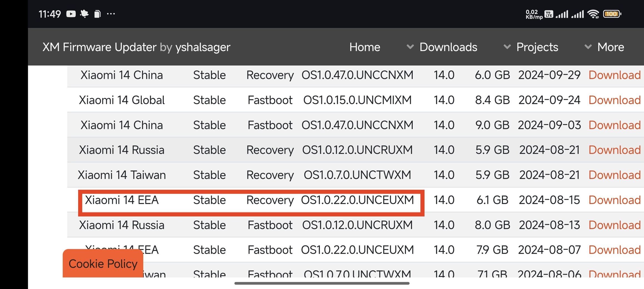This screenshot has width=644, height=289.
Task: Select the date cell '2024-08-13'
Action: pyautogui.click(x=549, y=225)
